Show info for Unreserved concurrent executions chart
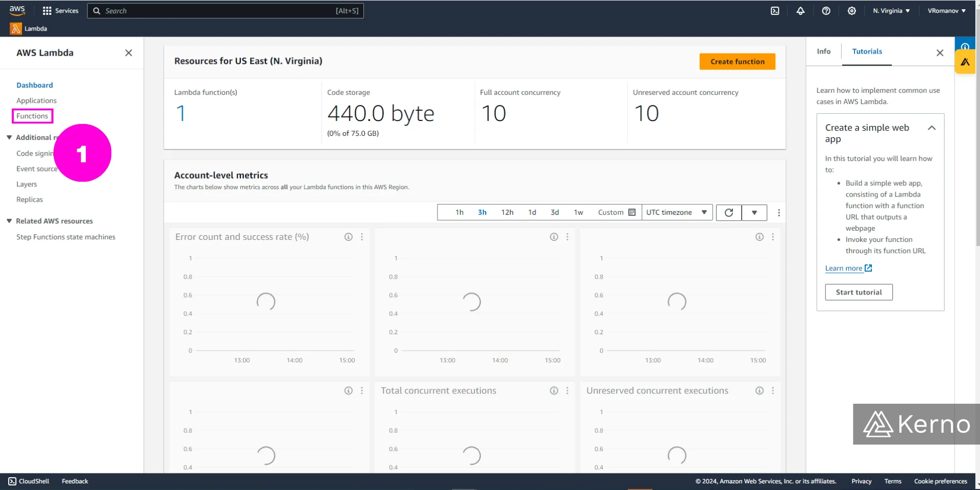This screenshot has width=980, height=490. click(759, 390)
